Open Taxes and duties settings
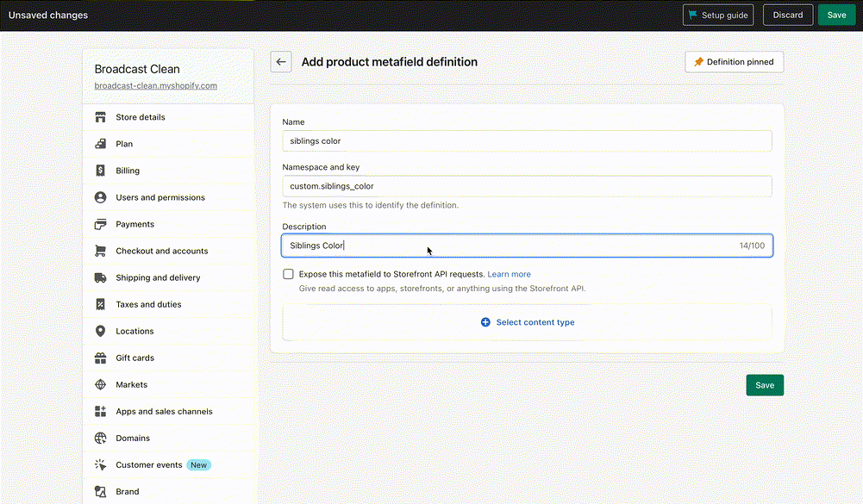 pyautogui.click(x=148, y=304)
